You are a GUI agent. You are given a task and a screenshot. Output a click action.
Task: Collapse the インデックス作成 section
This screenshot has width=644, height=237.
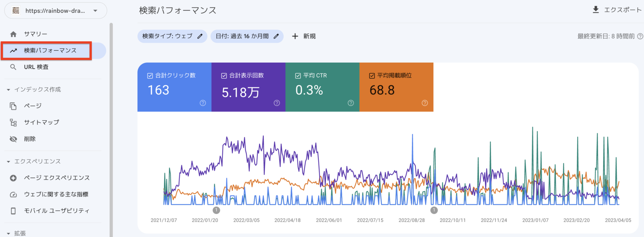coord(8,90)
